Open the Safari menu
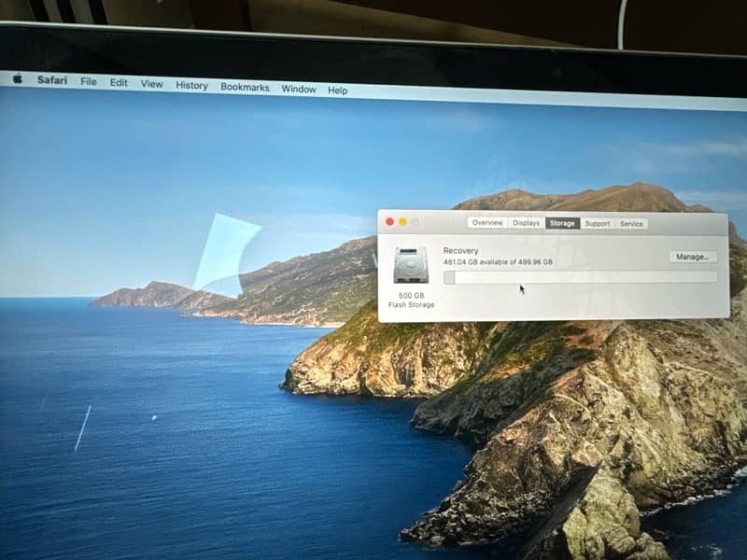747x560 pixels. click(52, 80)
